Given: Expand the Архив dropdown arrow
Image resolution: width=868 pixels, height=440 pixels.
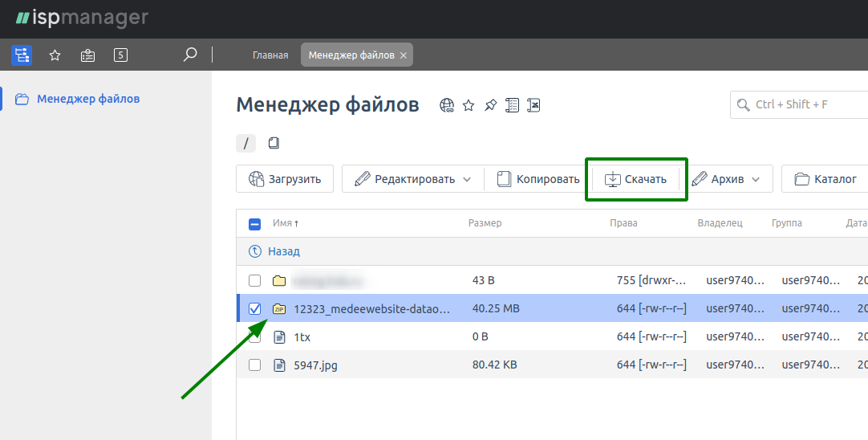Looking at the screenshot, I should (756, 180).
